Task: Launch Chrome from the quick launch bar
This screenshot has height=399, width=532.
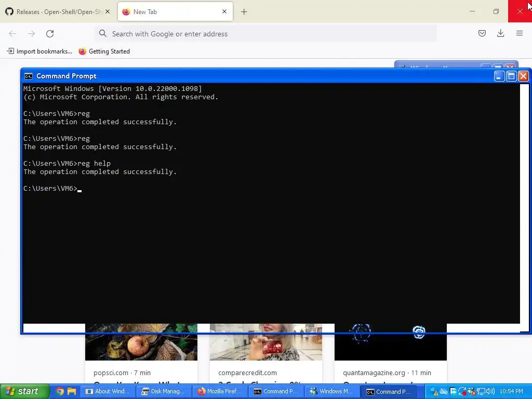Action: (x=60, y=391)
